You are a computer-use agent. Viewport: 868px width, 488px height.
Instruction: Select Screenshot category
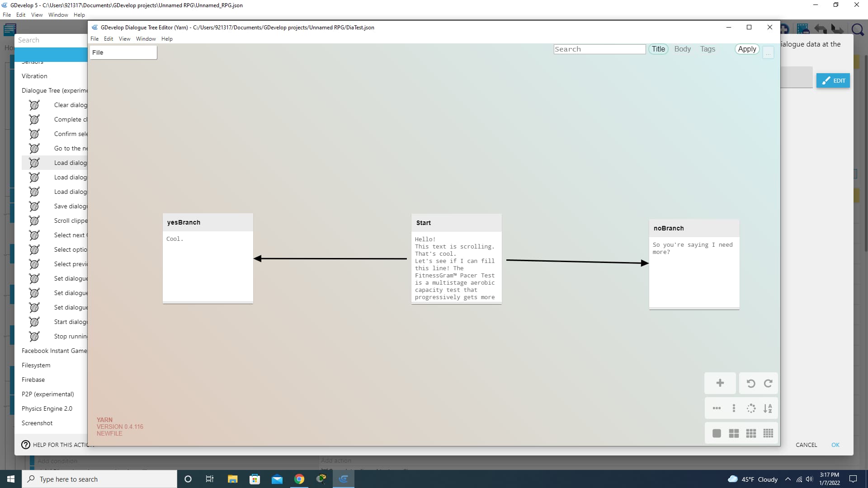[x=37, y=423]
